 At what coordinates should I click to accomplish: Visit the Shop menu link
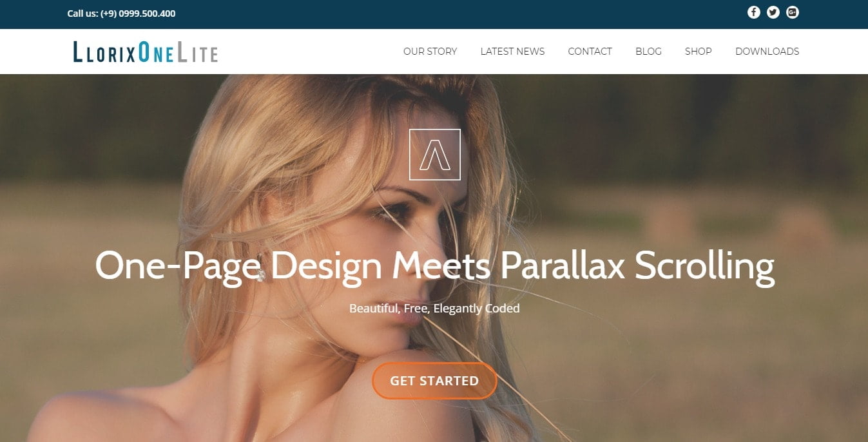pyautogui.click(x=698, y=52)
